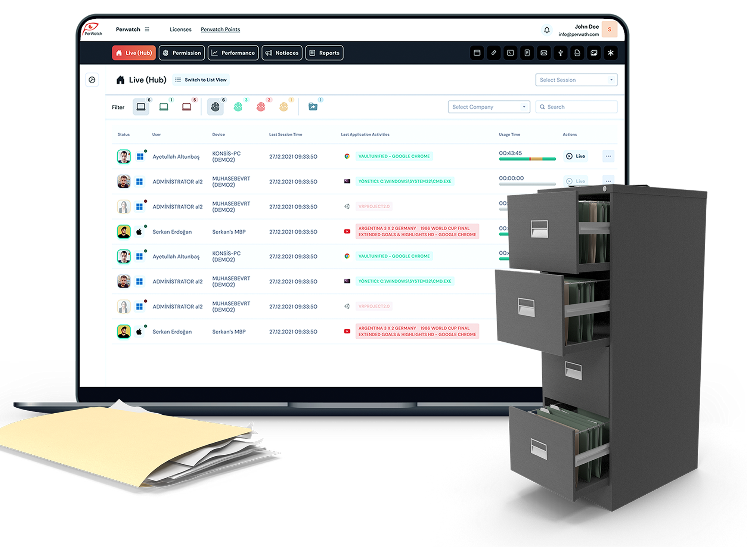The image size is (747, 560).
Task: Open the window/card view toolbar icon
Action: click(477, 53)
